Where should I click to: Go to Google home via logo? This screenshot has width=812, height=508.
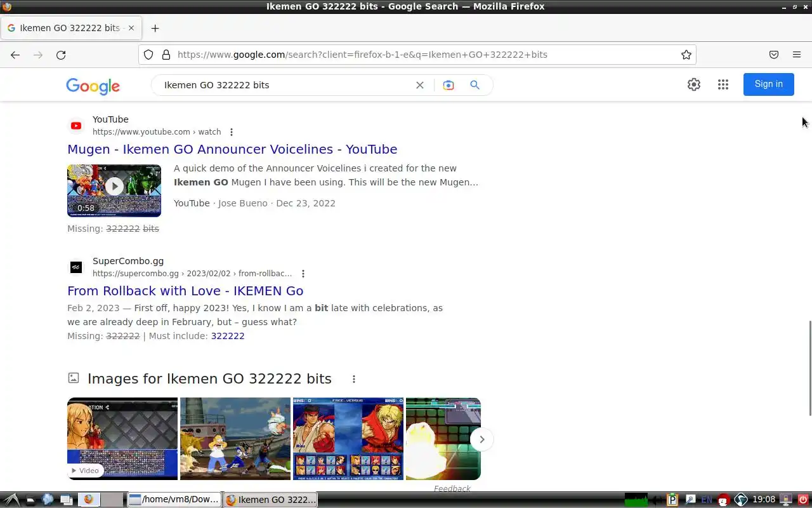tap(93, 86)
